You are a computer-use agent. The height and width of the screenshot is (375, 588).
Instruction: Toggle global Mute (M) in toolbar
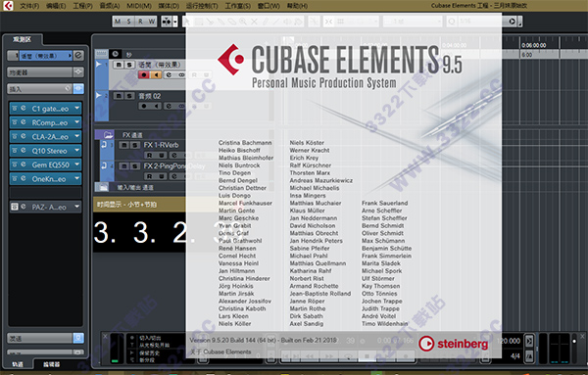click(118, 22)
